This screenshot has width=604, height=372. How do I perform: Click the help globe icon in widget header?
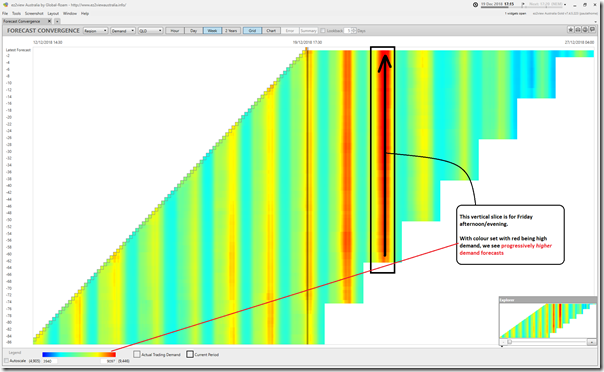pos(585,30)
